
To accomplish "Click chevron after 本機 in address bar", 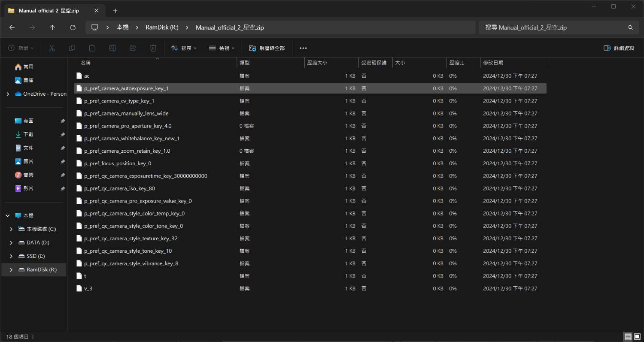I will (x=137, y=27).
